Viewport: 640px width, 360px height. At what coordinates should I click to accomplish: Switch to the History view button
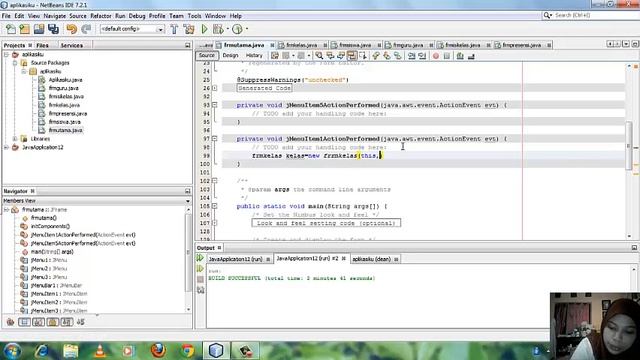(254, 56)
